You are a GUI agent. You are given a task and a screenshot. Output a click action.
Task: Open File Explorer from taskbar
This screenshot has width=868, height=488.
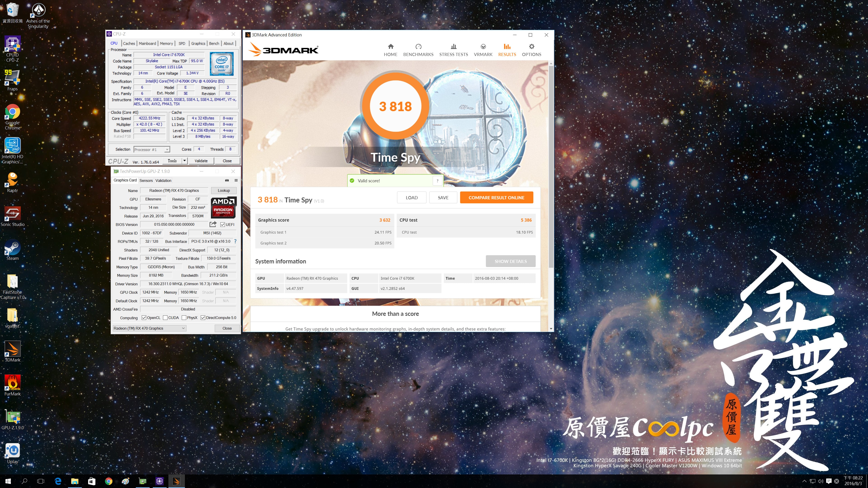pyautogui.click(x=75, y=481)
